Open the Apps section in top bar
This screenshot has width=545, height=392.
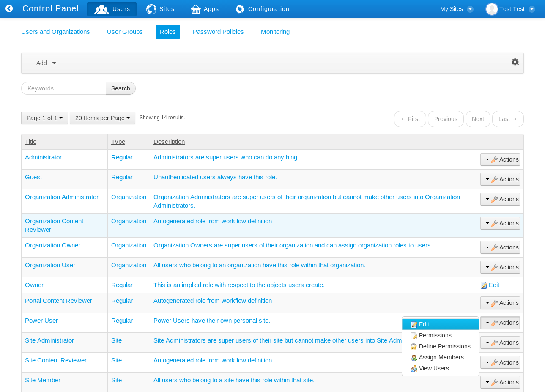(205, 9)
